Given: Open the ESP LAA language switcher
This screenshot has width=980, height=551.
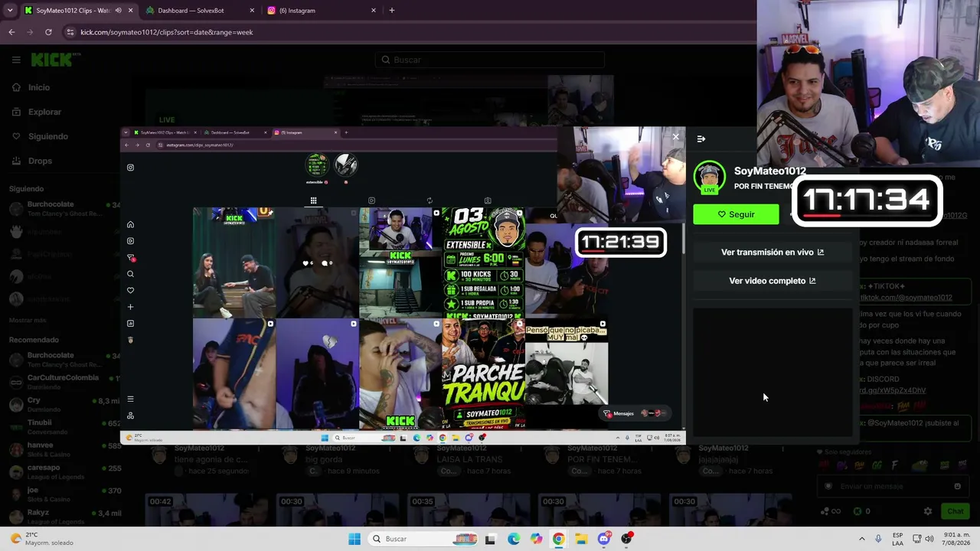Looking at the screenshot, I should click(x=897, y=539).
